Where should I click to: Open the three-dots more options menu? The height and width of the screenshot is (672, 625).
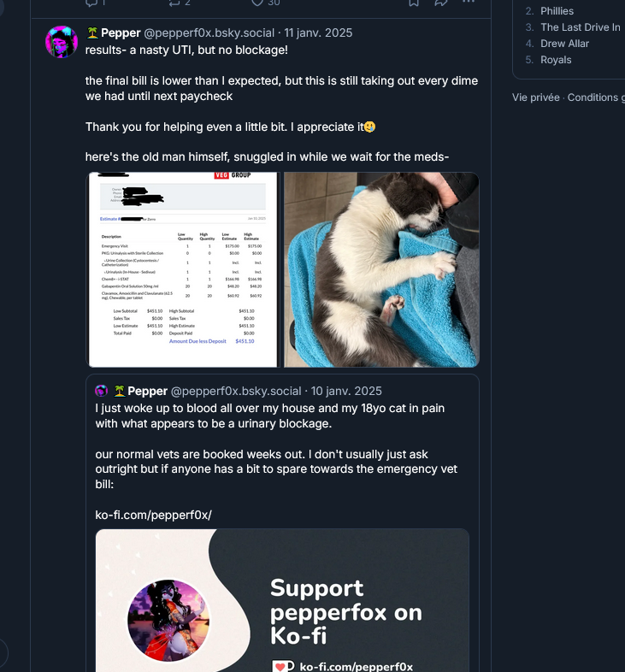469,3
